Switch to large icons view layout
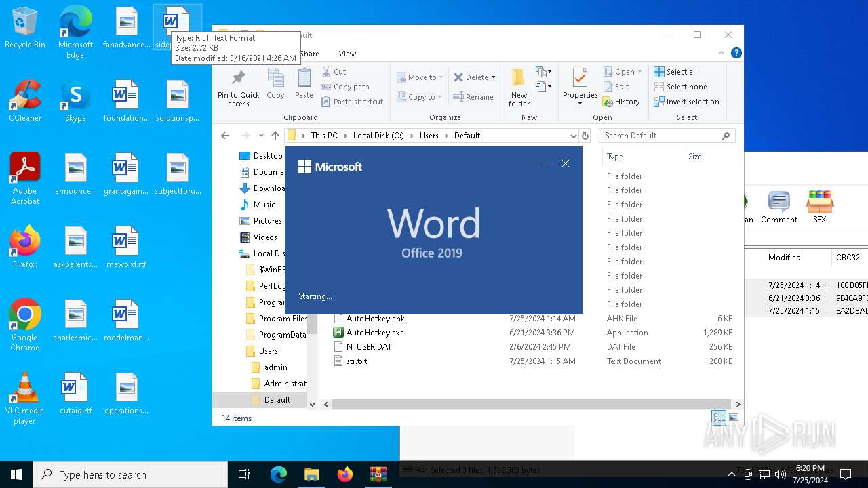 point(733,418)
